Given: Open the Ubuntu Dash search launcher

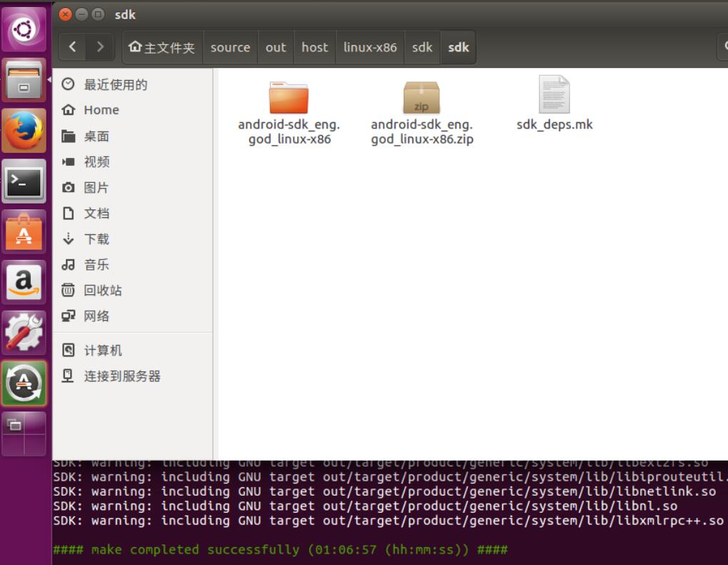Looking at the screenshot, I should [24, 30].
